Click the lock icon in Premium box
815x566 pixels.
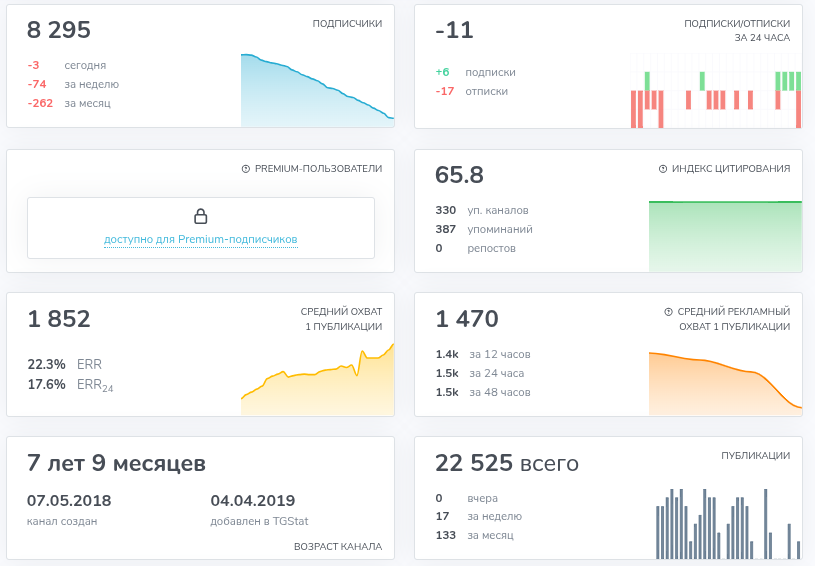coord(200,216)
